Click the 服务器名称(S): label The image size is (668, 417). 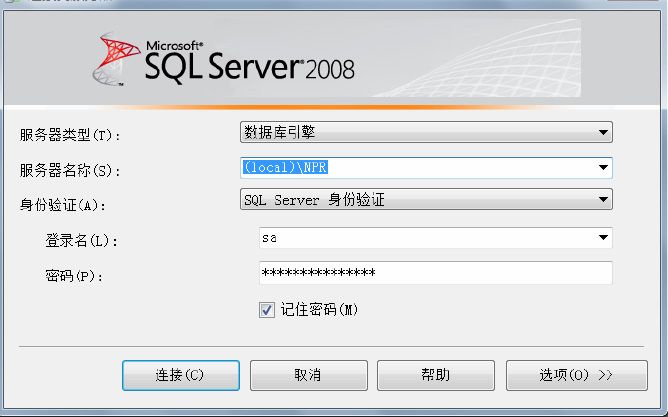70,171
